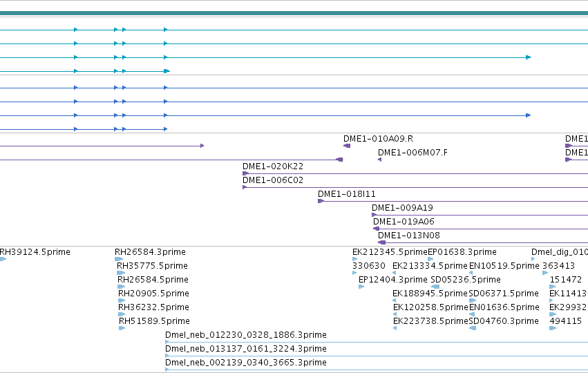Viewport: 588px width, 373px height.
Task: Select the DME1-006M07.F feature label
Action: (x=412, y=153)
